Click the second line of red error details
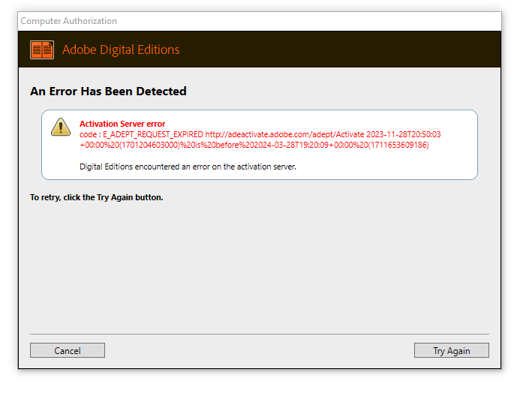532x393 pixels. click(254, 145)
